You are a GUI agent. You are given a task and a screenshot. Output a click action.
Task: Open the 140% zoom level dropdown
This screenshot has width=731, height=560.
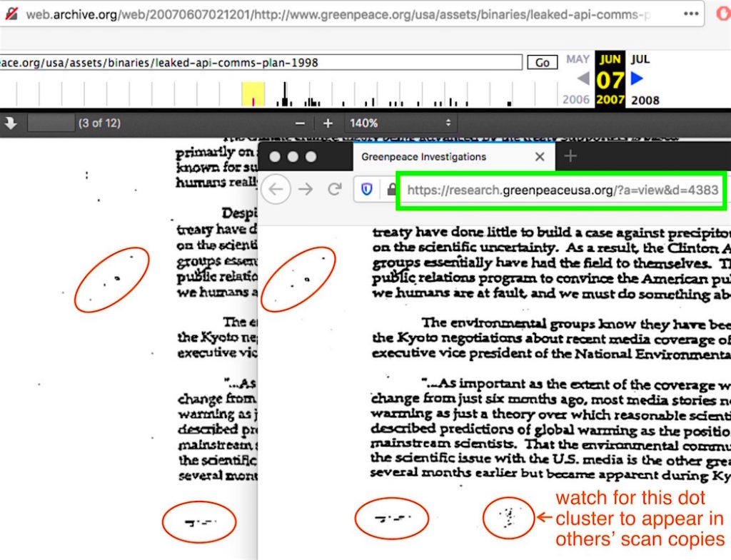(x=400, y=123)
